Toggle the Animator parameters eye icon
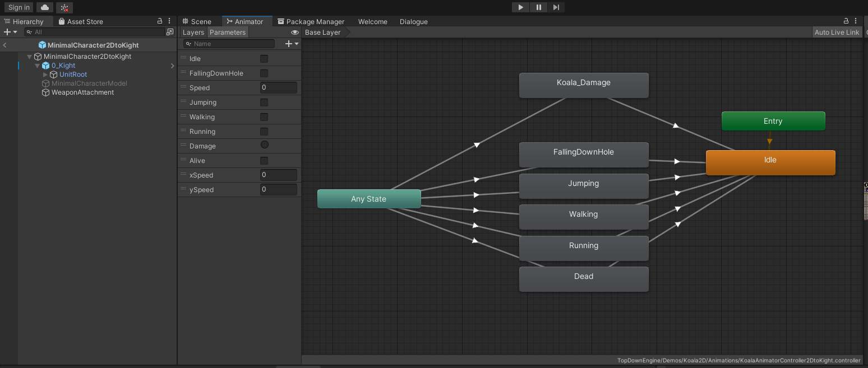The image size is (868, 368). point(294,32)
